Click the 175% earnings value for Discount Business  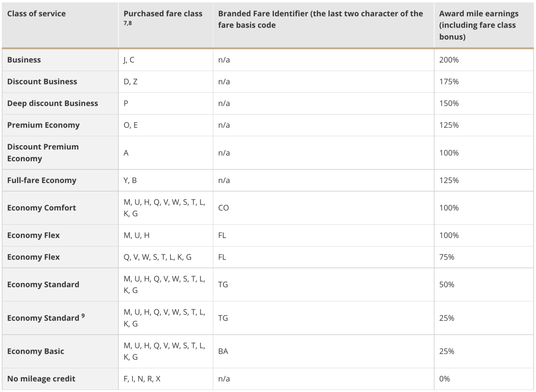pos(449,82)
